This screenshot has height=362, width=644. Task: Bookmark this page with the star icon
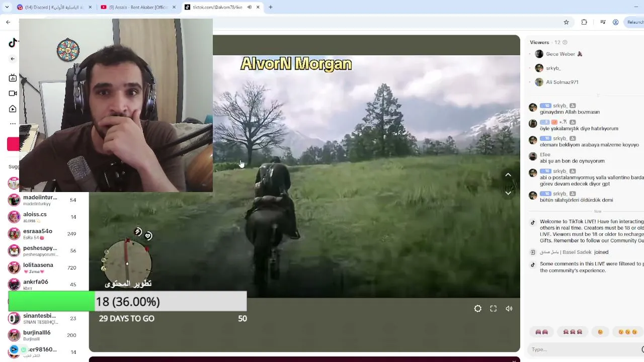click(x=566, y=22)
